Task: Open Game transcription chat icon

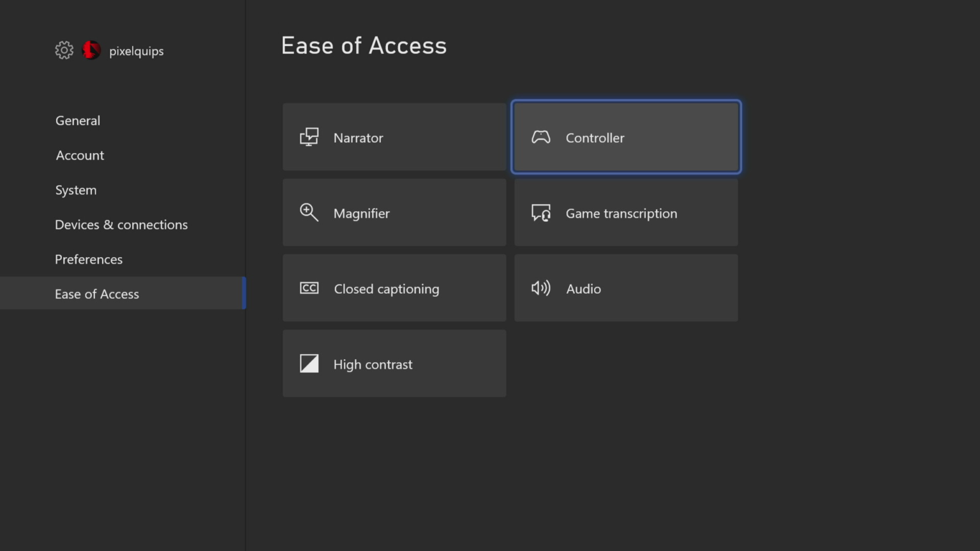Action: click(540, 212)
